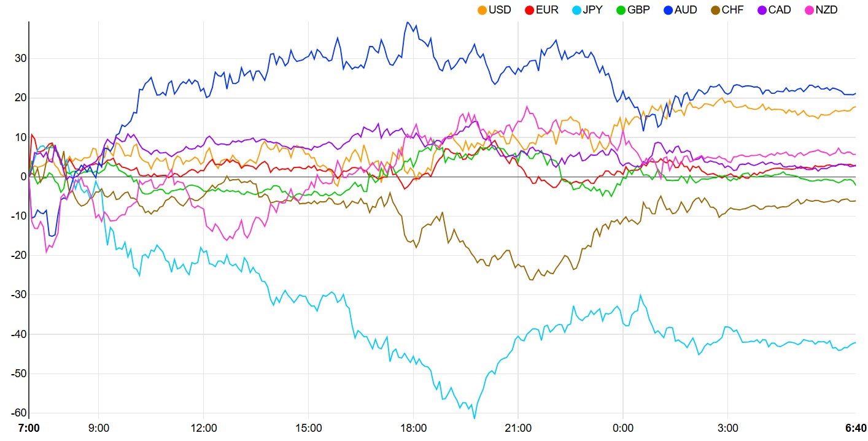
Task: Click the 0:00 midnight axis label
Action: (622, 427)
